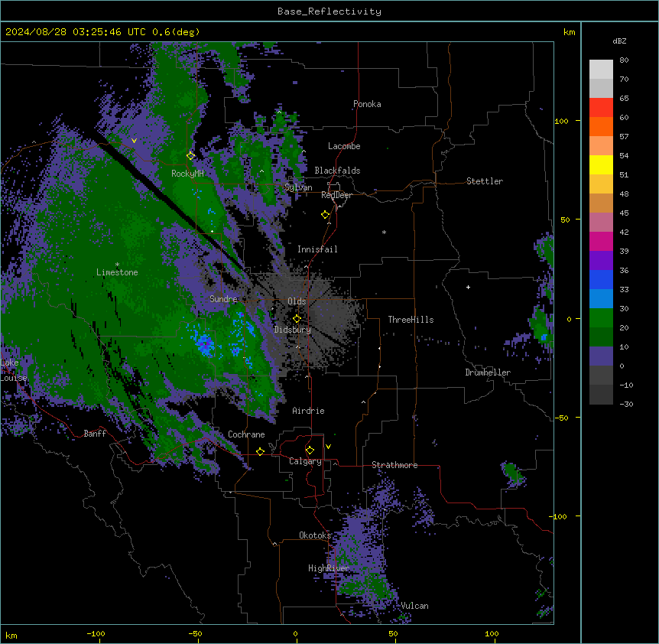Click the yellow diamond marker above RockyMH
The height and width of the screenshot is (644, 659).
tap(190, 155)
